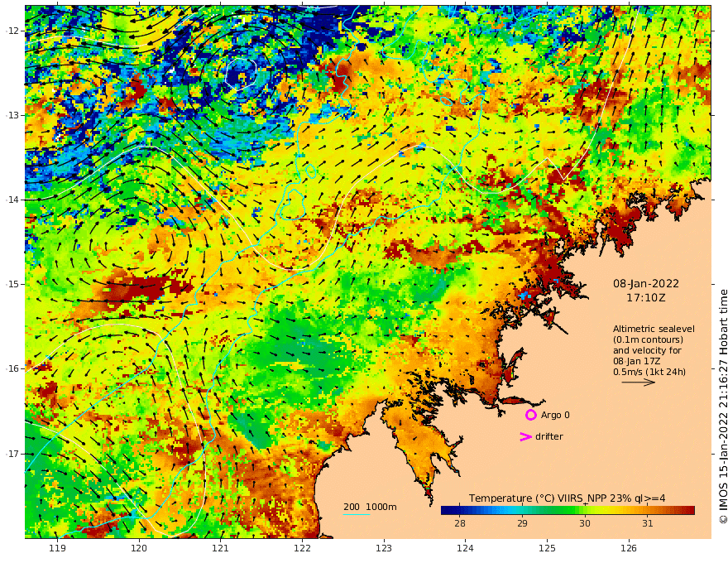Click latitude axis label '-12'
Screen dimensions: 728x563
click(12, 31)
